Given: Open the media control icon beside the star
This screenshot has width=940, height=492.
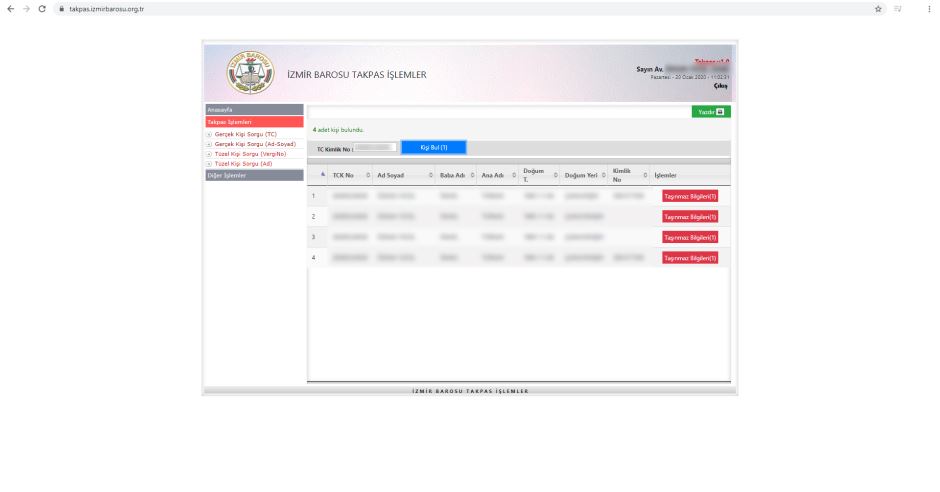Looking at the screenshot, I should tap(898, 9).
